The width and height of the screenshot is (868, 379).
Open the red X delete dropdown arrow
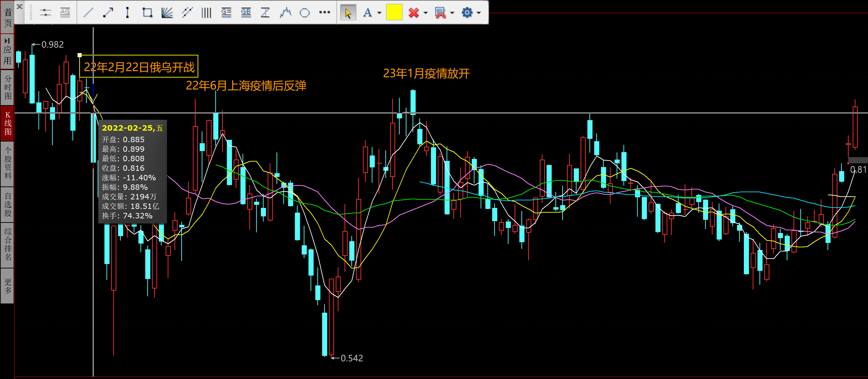(x=425, y=13)
